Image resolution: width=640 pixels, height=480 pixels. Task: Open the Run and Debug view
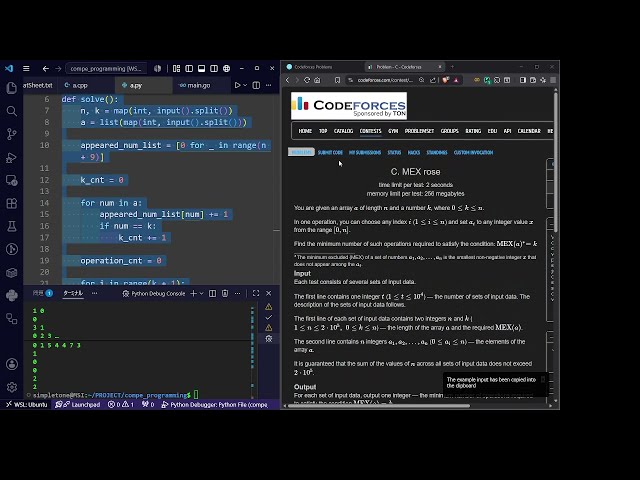(11, 157)
